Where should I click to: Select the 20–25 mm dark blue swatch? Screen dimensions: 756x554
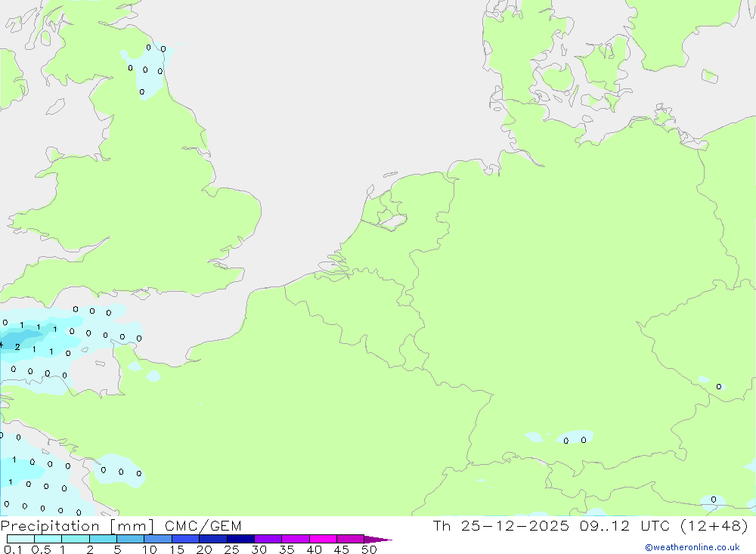(x=213, y=539)
